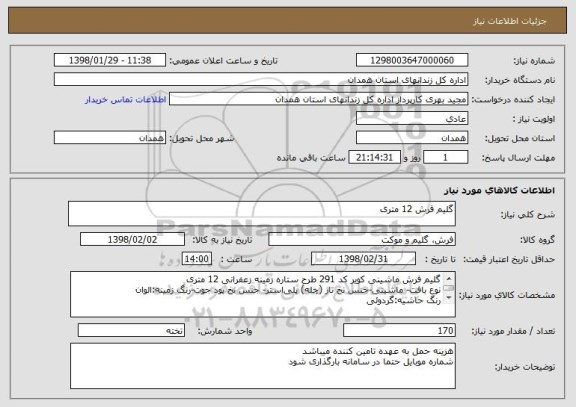Click the need date field 1398/02/02
The width and height of the screenshot is (576, 407).
pos(132,239)
